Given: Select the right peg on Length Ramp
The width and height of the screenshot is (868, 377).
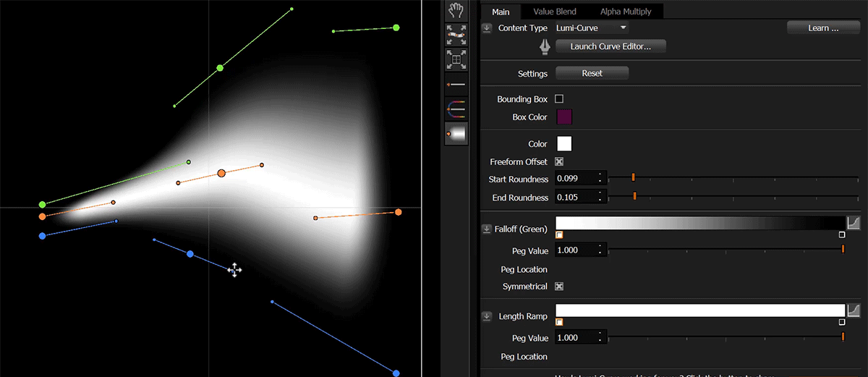Looking at the screenshot, I should click(842, 322).
